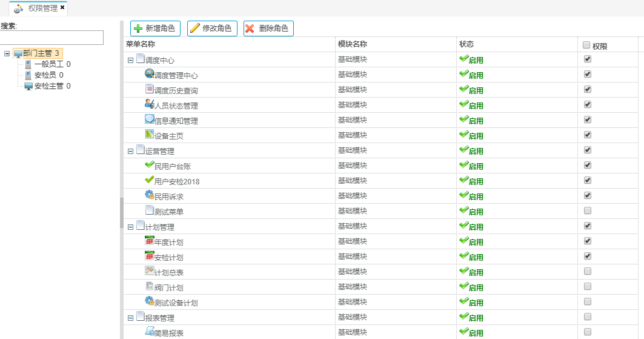Viewport: 644px width, 339px height.
Task: Click the 简易报表 report icon
Action: (150, 331)
